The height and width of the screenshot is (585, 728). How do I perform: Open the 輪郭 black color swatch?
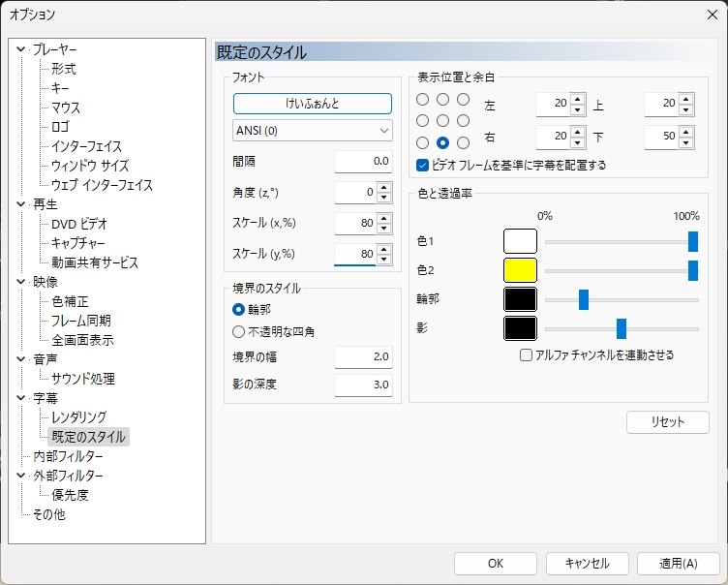[x=520, y=299]
